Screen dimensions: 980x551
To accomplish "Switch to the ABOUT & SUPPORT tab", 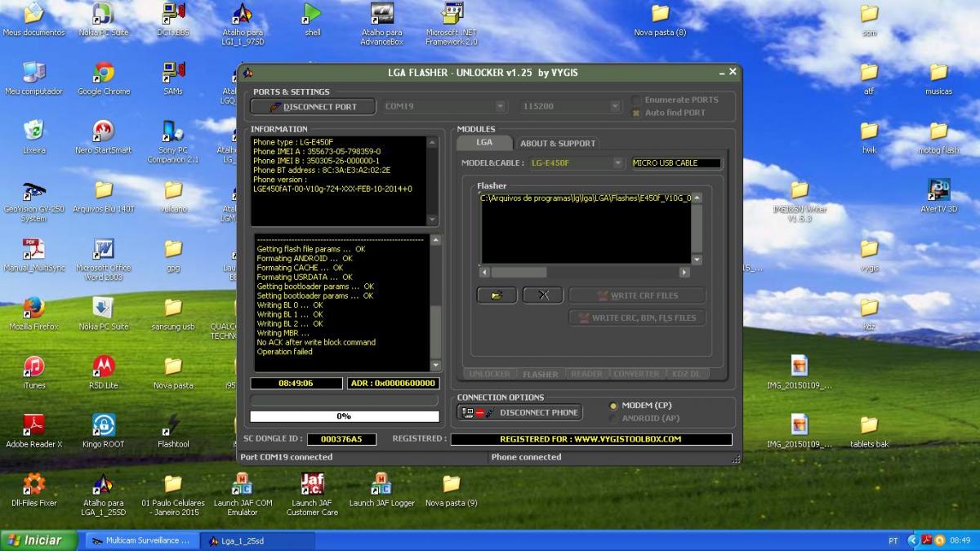I will pos(558,143).
